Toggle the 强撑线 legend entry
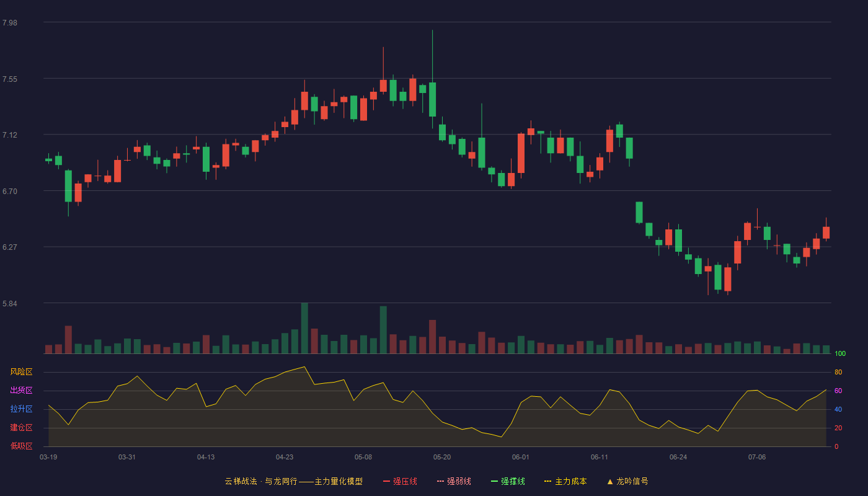Image resolution: width=868 pixels, height=496 pixels. 508,481
